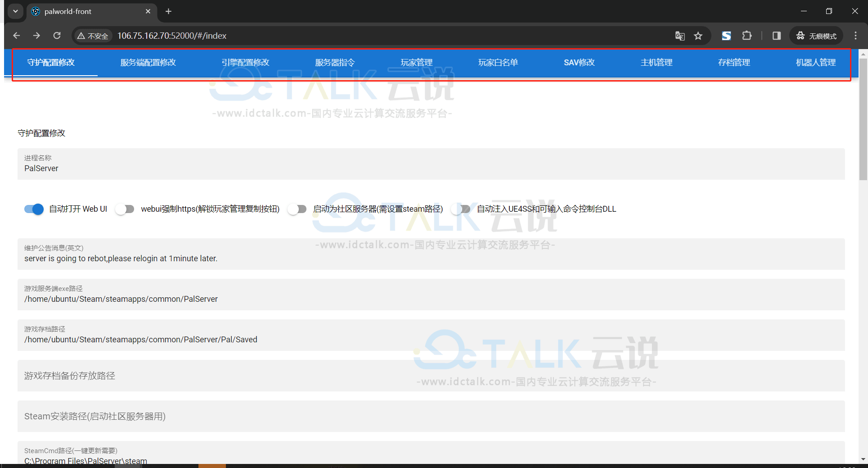Click the page vertical scrollbar thumb

pos(863,119)
